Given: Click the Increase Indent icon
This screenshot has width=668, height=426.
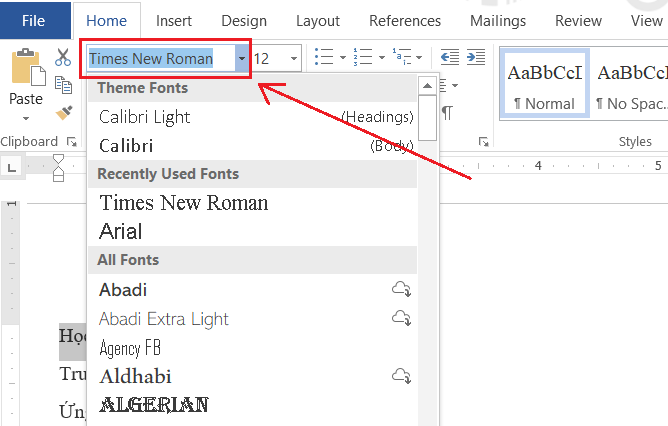Looking at the screenshot, I should pyautogui.click(x=475, y=58).
